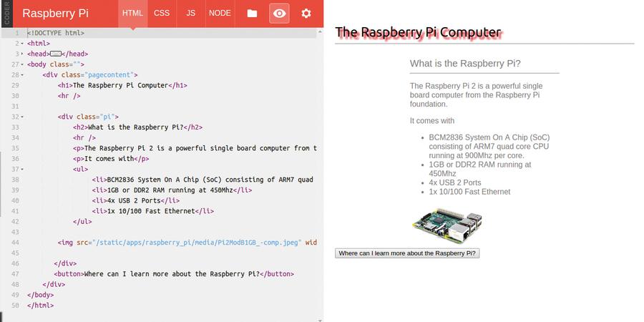The width and height of the screenshot is (644, 322).
Task: Click 'What is the Raspberry Pi?' preview heading
Action: click(465, 64)
